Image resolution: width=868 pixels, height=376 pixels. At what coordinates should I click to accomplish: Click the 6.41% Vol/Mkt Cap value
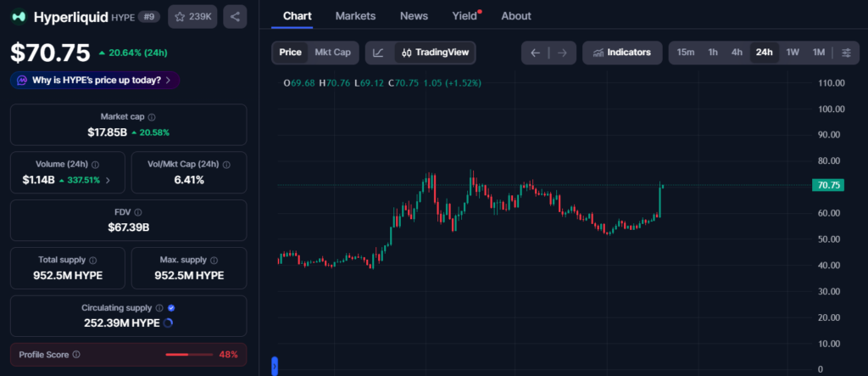pos(189,180)
